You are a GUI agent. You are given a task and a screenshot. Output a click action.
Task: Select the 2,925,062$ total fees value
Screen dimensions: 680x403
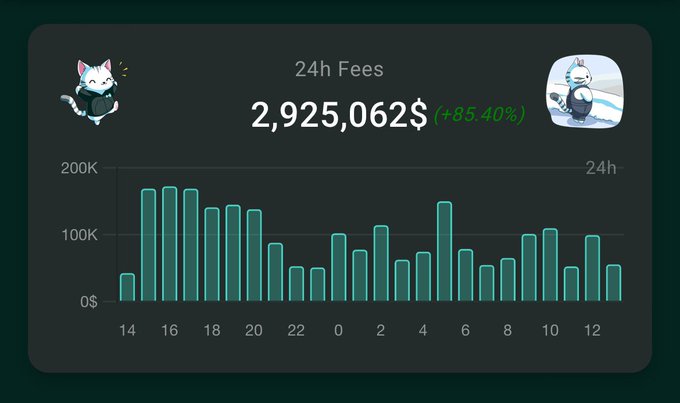point(339,115)
